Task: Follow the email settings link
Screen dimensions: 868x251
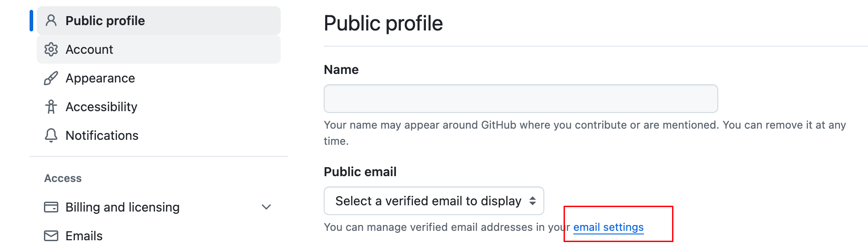Action: point(608,227)
